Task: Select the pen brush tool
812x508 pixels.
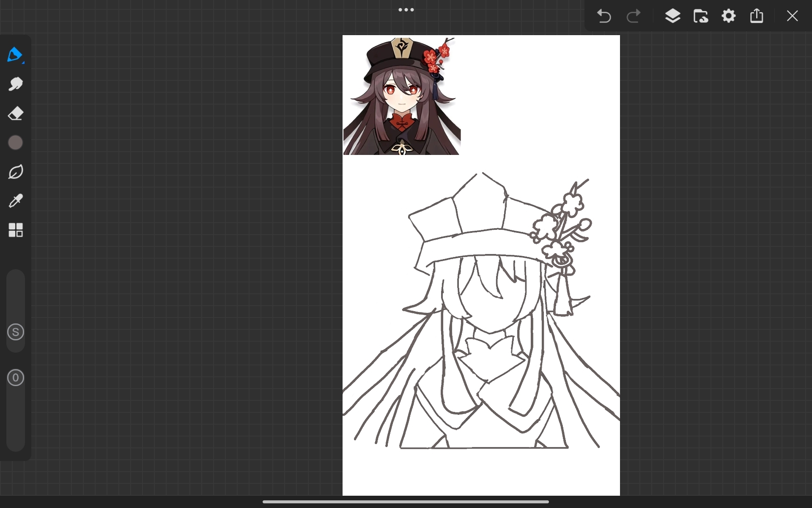Action: 15,55
